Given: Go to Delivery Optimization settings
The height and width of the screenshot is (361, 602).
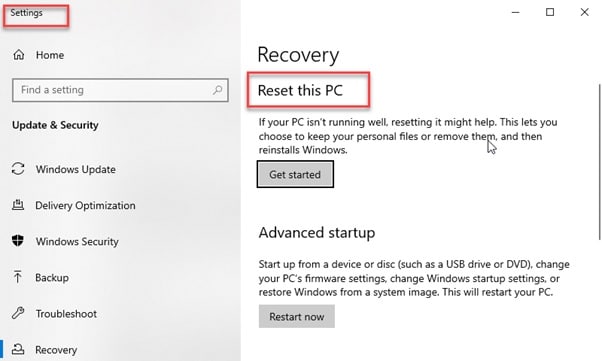Looking at the screenshot, I should 85,205.
